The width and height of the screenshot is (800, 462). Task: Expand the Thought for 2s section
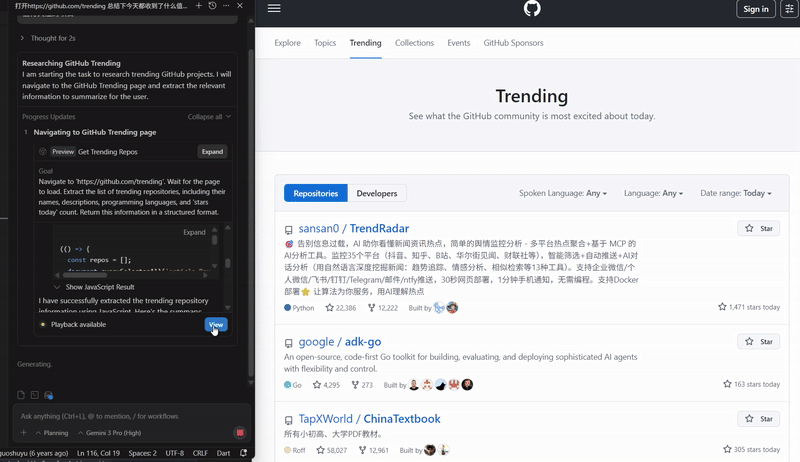pyautogui.click(x=48, y=38)
